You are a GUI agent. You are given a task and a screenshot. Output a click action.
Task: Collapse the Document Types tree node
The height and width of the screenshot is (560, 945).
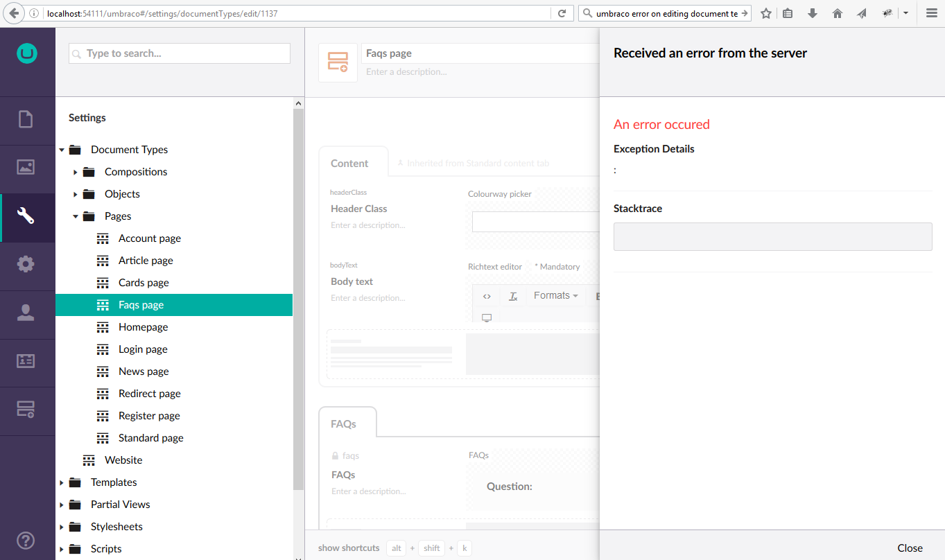62,150
